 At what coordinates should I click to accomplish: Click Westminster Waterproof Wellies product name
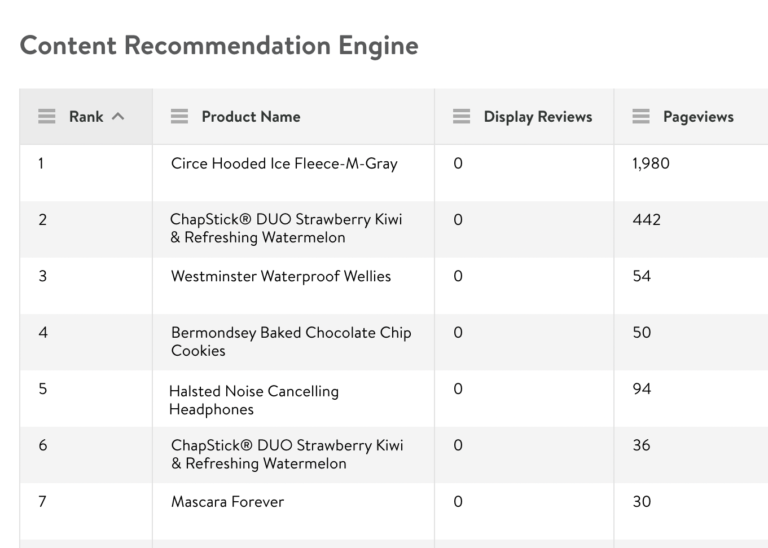click(281, 276)
